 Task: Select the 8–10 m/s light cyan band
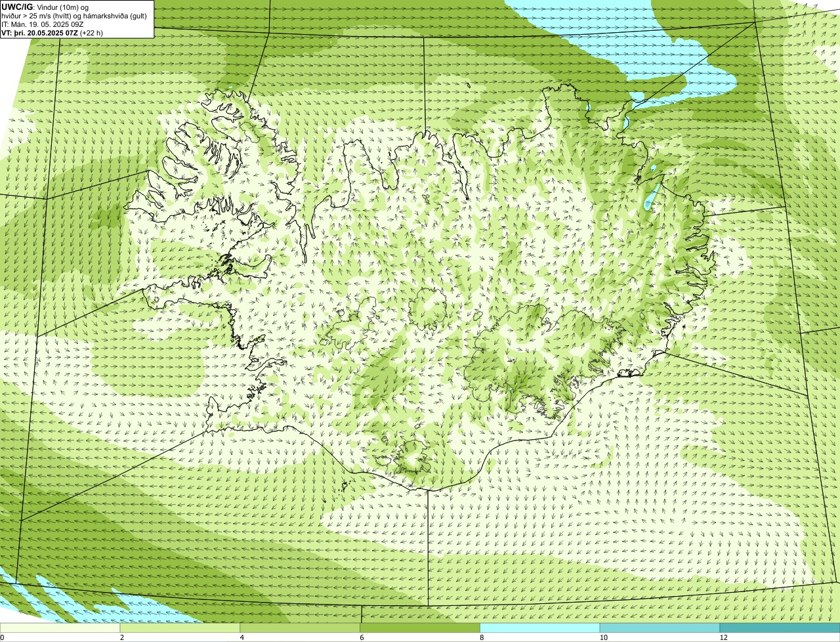(541, 628)
